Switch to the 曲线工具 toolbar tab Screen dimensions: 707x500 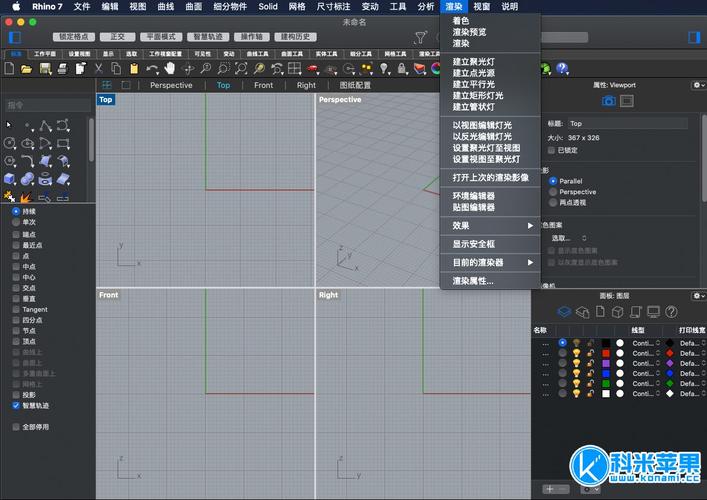click(x=258, y=54)
